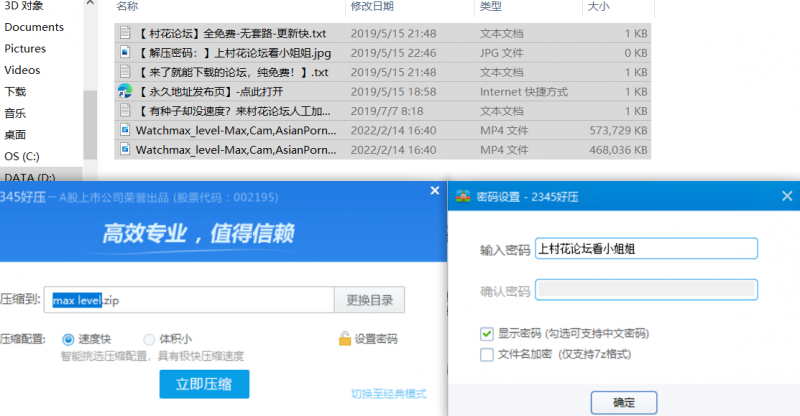Viewport: 800px width, 416px height.
Task: Open the 下载 folder in the sidebar
Action: point(16,91)
